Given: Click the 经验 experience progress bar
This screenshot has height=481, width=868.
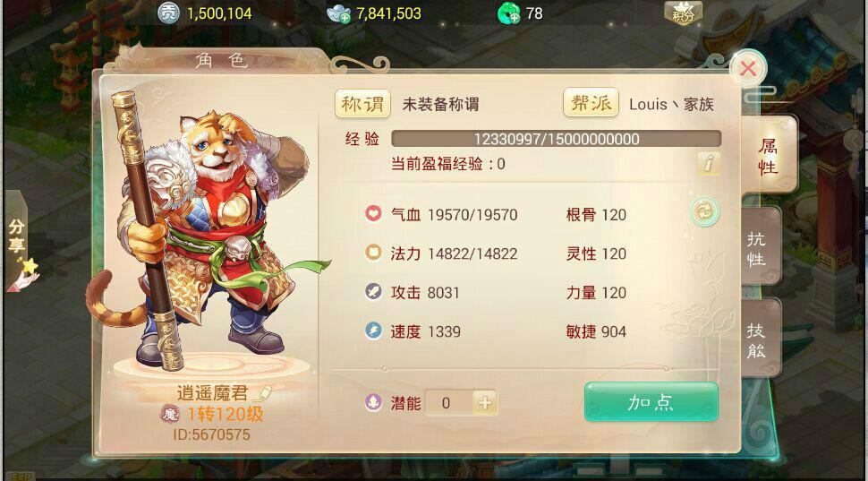Looking at the screenshot, I should tap(557, 139).
